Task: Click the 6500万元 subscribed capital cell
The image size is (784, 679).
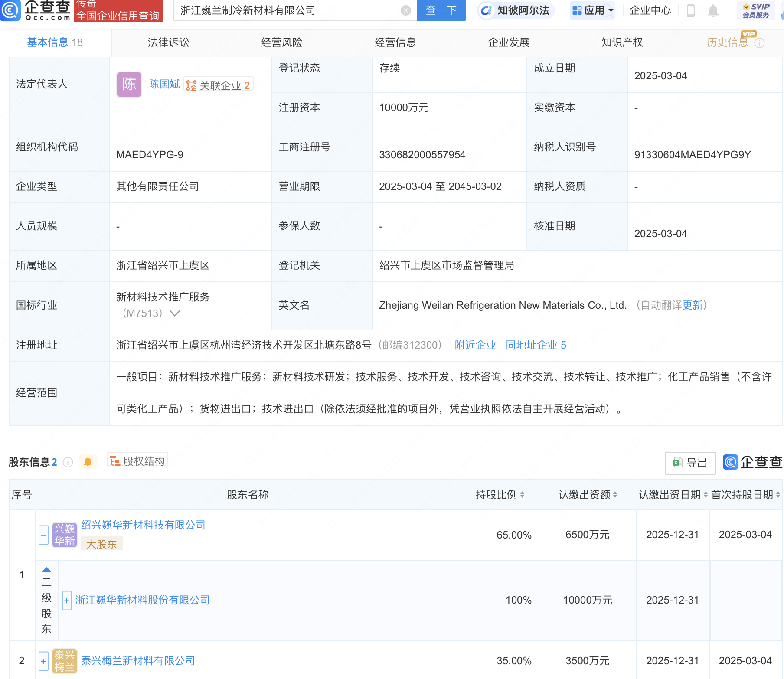Action: [587, 535]
